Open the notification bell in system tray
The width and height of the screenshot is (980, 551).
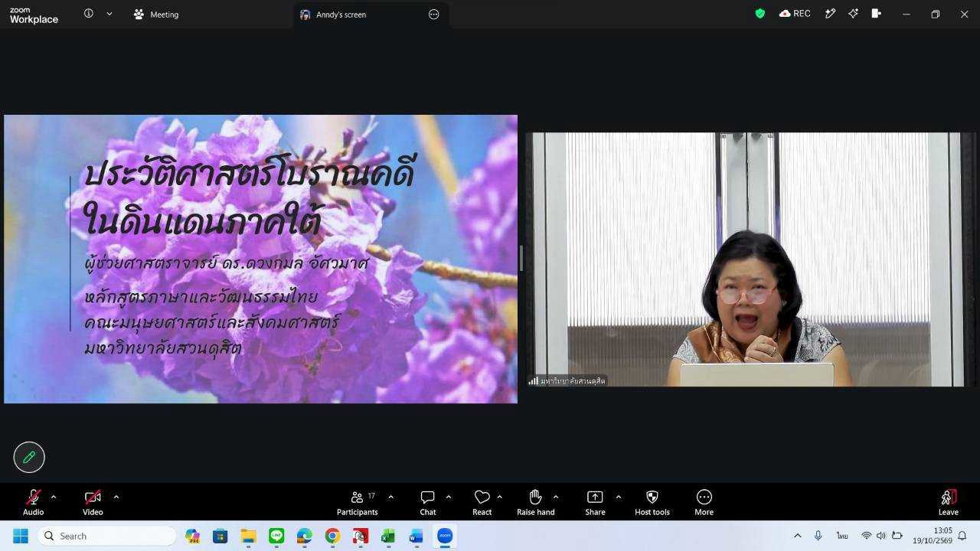962,536
